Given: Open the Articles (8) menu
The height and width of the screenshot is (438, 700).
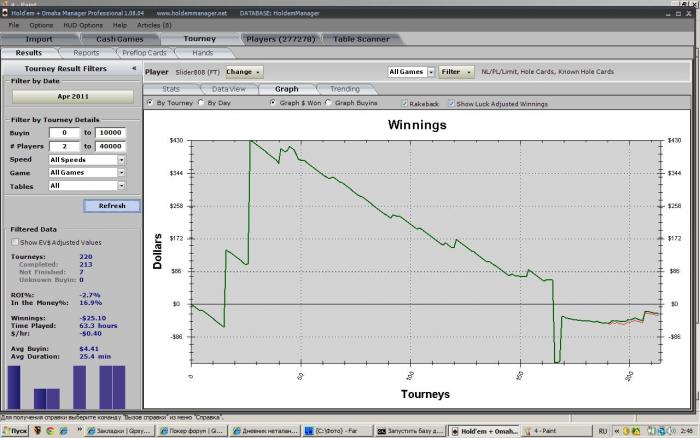Looking at the screenshot, I should coord(154,25).
